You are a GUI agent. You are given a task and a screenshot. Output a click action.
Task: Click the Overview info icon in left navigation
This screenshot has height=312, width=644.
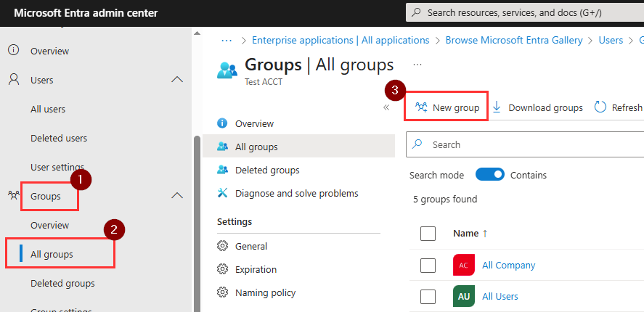[14, 51]
